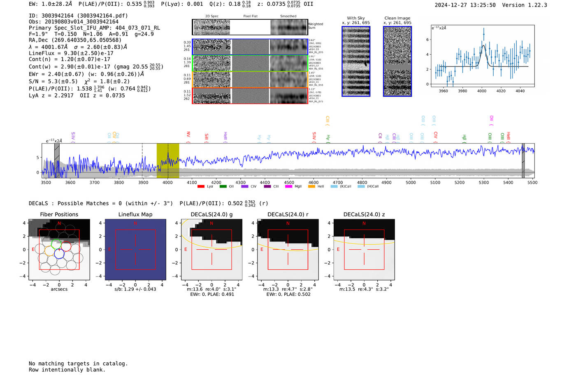Click the purple HeII line marker
Image resolution: width=576 pixels, height=392 pixels.
(225, 137)
